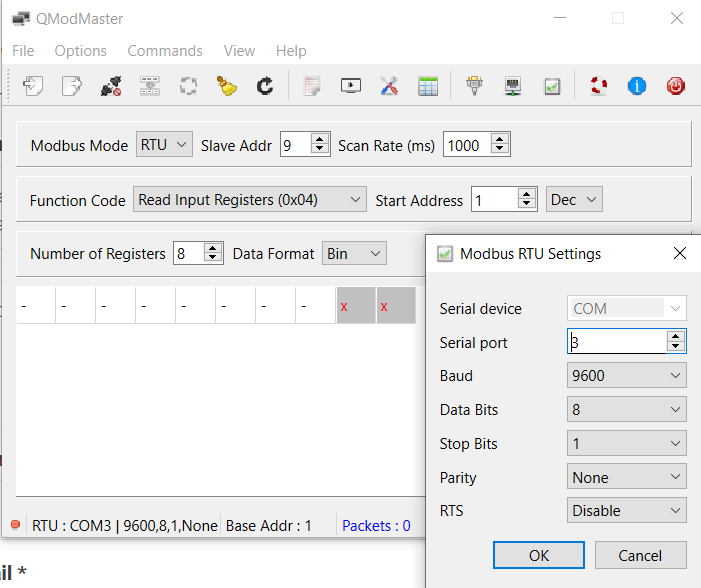Click the Packets : 0 status text
The height and width of the screenshot is (588, 701).
click(376, 525)
